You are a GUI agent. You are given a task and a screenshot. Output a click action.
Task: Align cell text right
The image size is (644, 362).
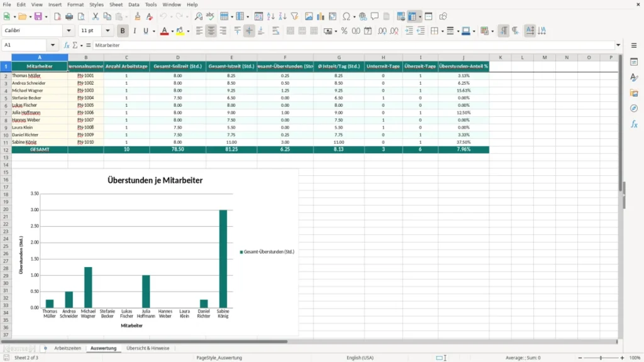click(223, 31)
